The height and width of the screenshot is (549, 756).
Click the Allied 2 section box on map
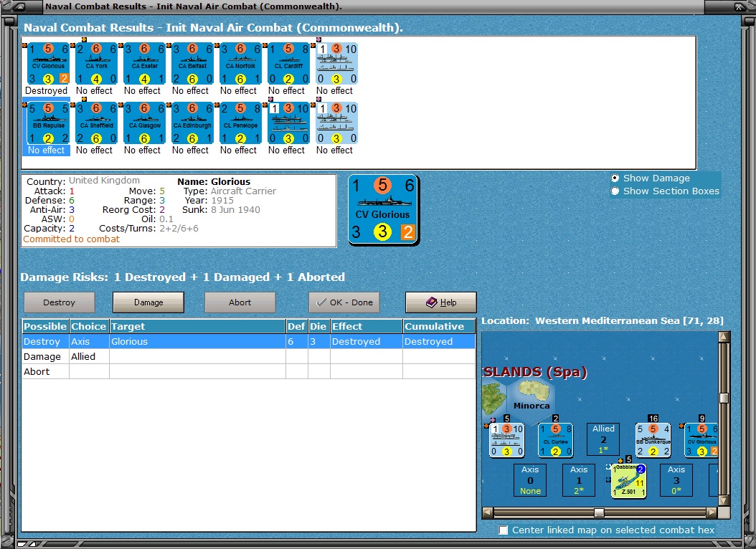pos(603,439)
